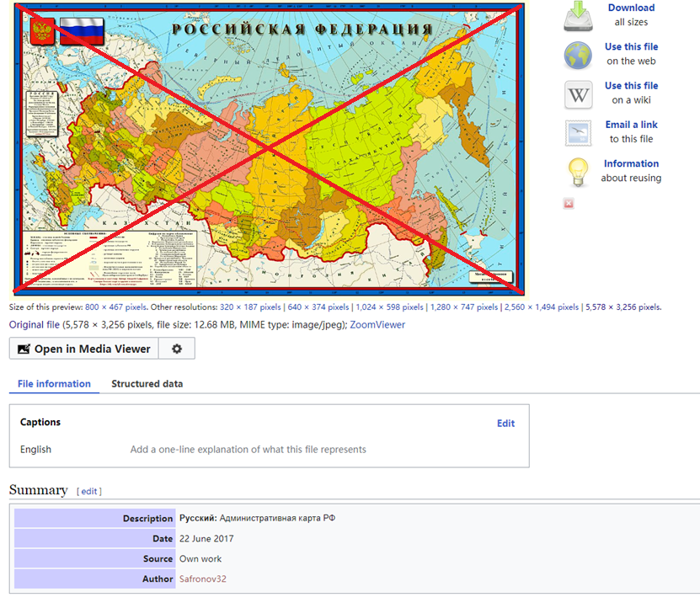Click the Wikipedia W wiki icon
The height and width of the screenshot is (608, 700).
click(x=578, y=94)
